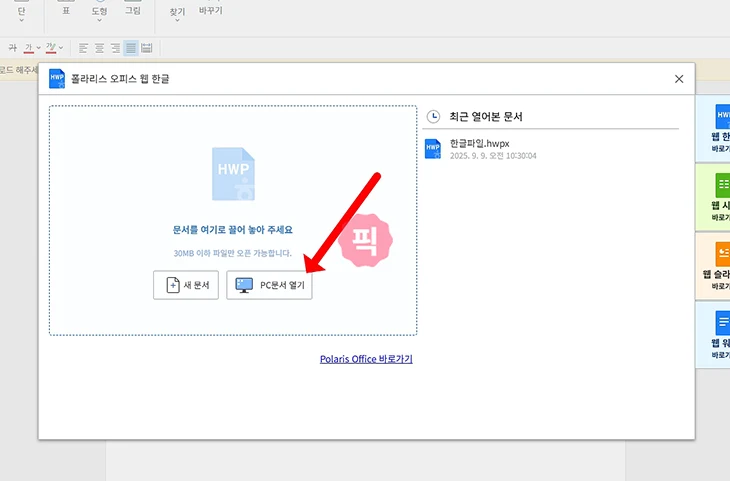Screen dimensions: 730x481
Task: Apply the text highlight color button
Action: [x=51, y=47]
